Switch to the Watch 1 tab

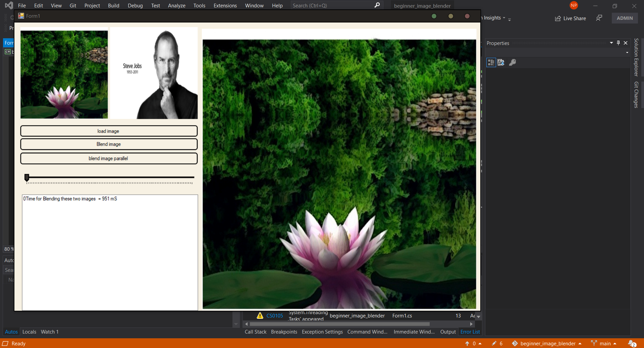click(49, 332)
